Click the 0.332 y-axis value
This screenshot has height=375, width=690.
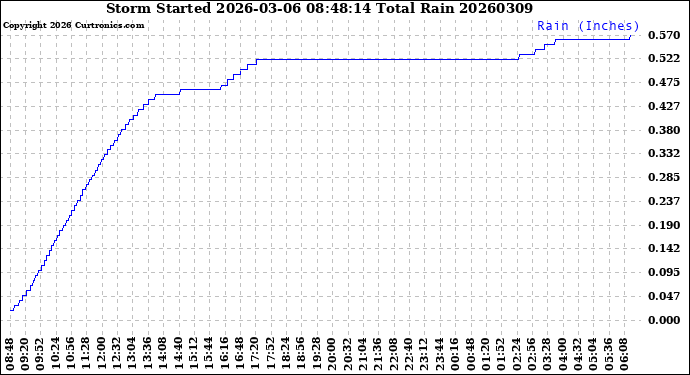coord(664,154)
